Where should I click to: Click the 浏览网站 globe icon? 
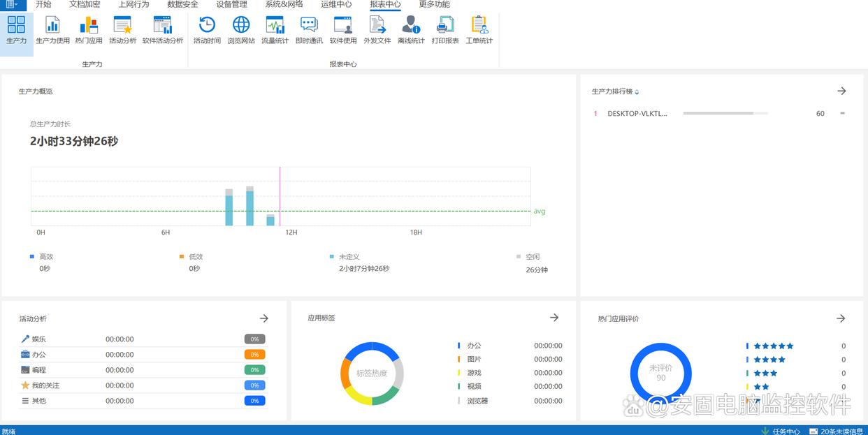coord(241,29)
